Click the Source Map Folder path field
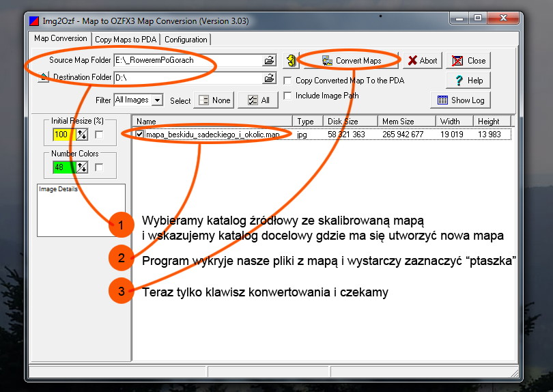The image size is (553, 392). click(x=188, y=60)
